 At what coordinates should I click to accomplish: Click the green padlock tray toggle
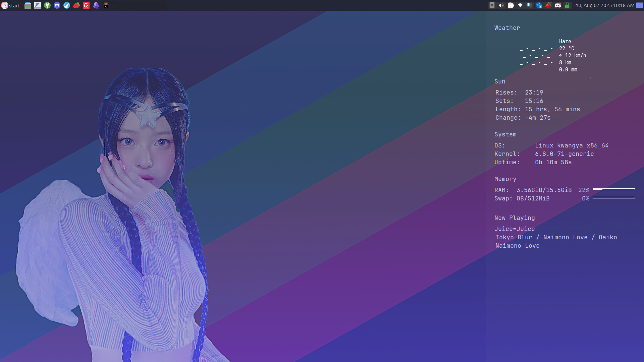[x=567, y=5]
